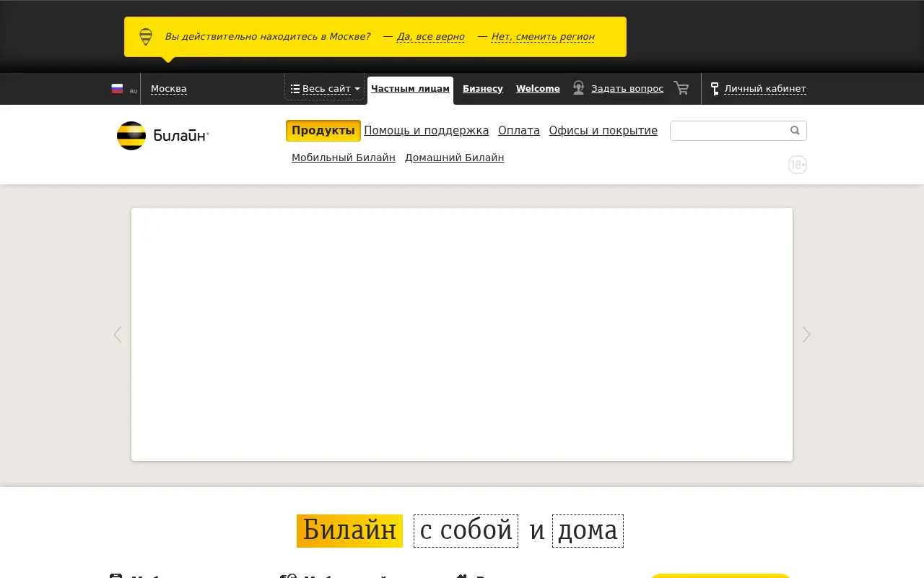Screen dimensions: 924x578
Task: Open Домашний Билайн submenu link
Action: pos(455,158)
